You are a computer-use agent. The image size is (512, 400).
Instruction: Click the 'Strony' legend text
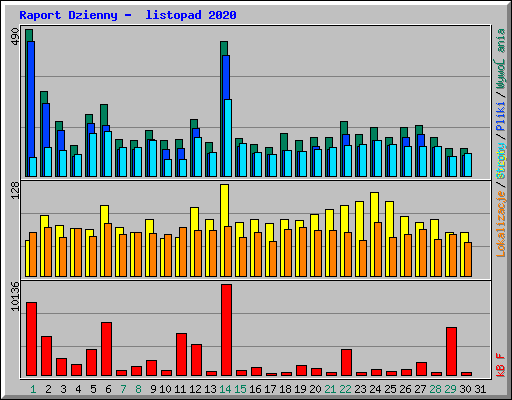(501, 161)
